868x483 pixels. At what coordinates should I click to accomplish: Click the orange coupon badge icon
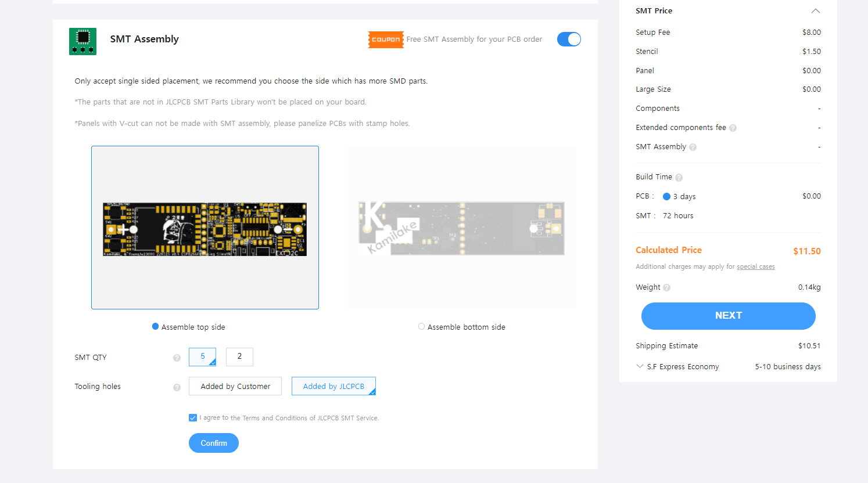[x=386, y=39]
